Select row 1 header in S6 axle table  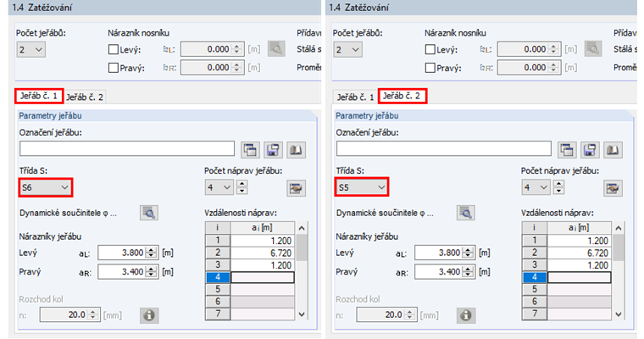coord(218,241)
